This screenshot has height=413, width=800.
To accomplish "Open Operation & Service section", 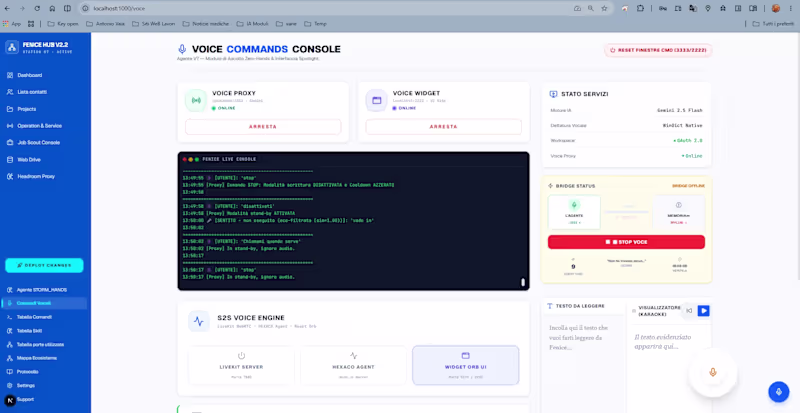I will point(39,126).
